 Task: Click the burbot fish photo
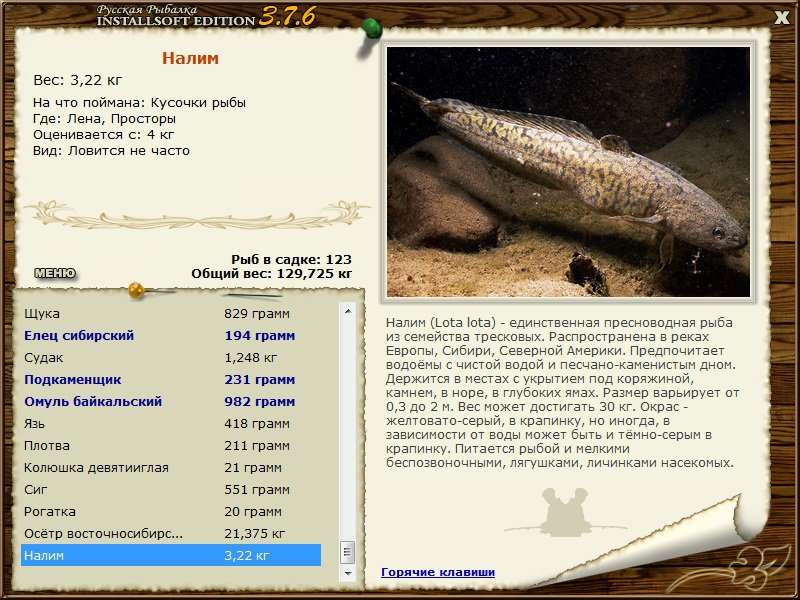pos(568,172)
